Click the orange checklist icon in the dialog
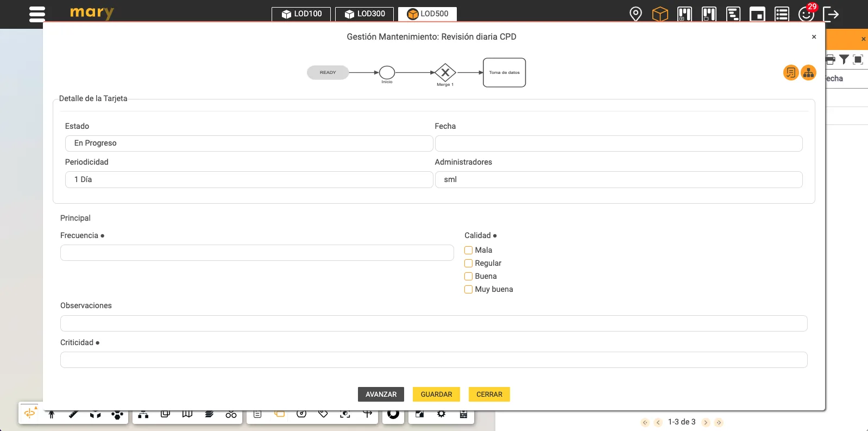This screenshot has height=431, width=868. (x=791, y=72)
